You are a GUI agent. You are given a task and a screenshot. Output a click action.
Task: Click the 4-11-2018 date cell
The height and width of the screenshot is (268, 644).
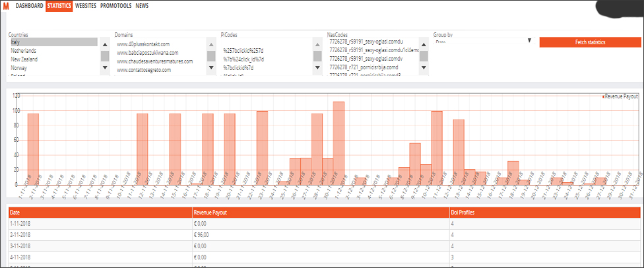pos(100,257)
